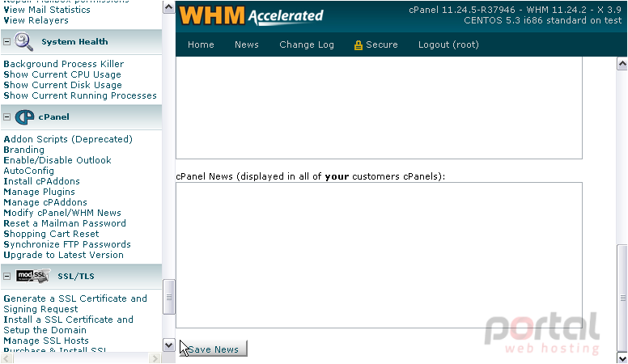Collapse the SSL/TLS section
This screenshot has height=364, width=628.
coord(6,277)
